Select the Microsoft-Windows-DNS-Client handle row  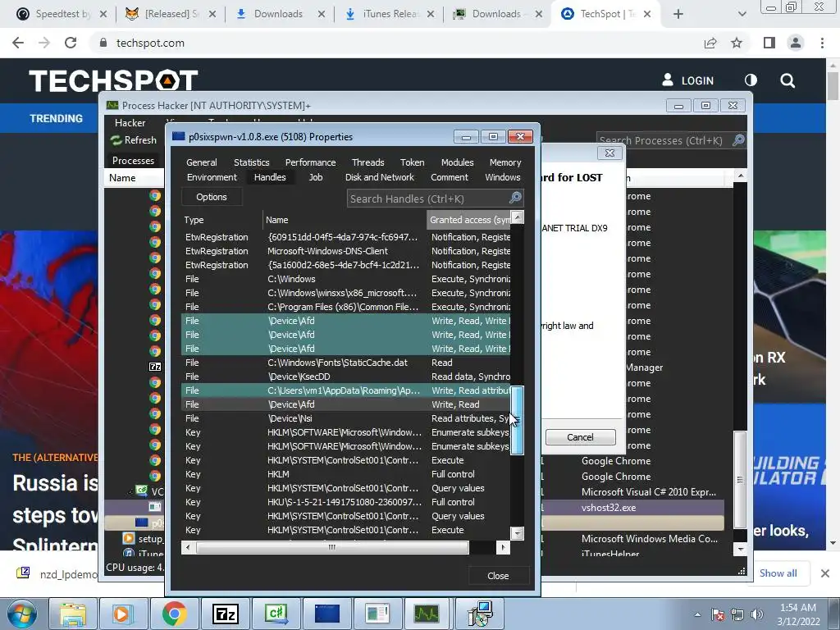345,251
